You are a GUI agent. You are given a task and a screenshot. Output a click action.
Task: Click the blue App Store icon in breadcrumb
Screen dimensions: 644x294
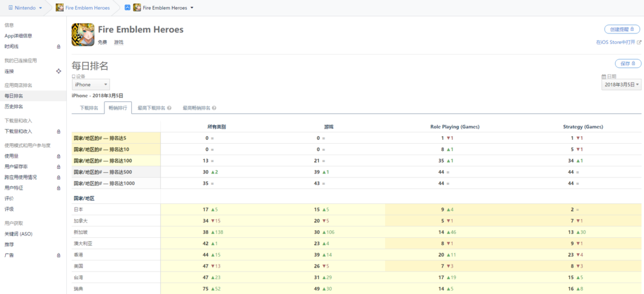[128, 8]
